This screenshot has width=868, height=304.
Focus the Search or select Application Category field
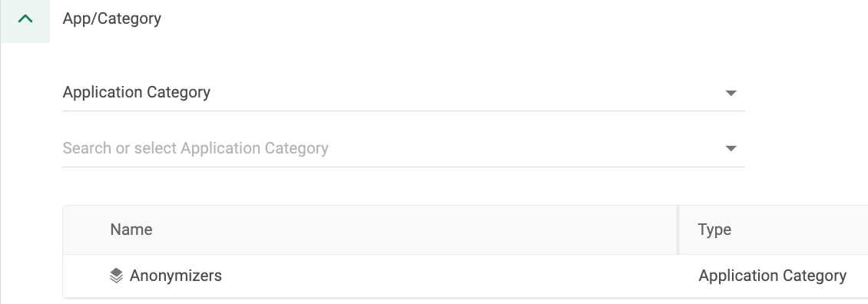pyautogui.click(x=403, y=148)
